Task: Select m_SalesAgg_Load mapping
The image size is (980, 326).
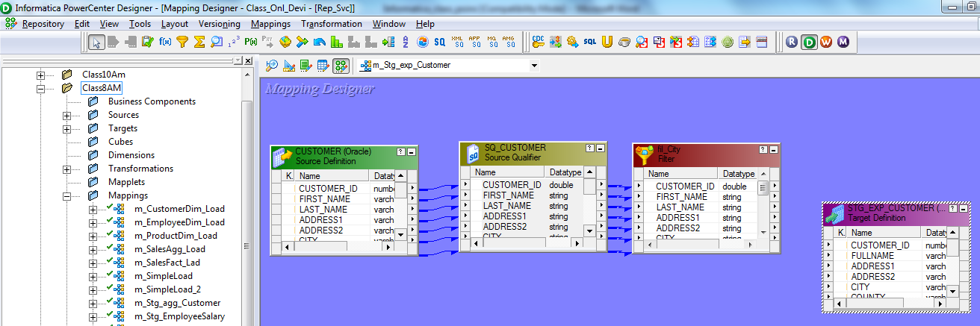Action: [x=170, y=249]
